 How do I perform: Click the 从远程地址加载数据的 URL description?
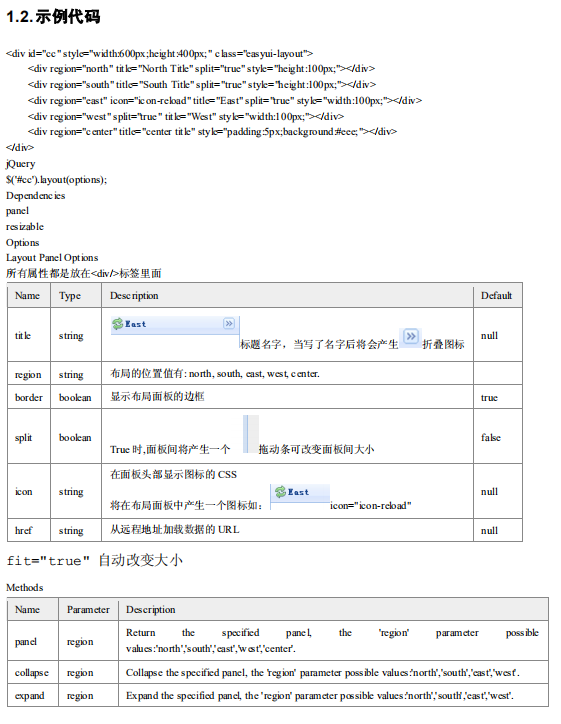click(x=175, y=530)
